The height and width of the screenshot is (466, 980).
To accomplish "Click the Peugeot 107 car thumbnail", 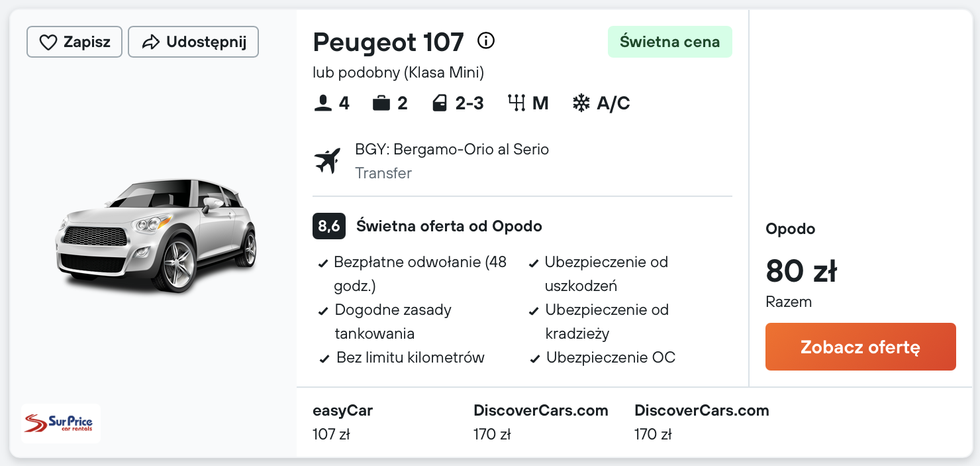I will pos(157,235).
